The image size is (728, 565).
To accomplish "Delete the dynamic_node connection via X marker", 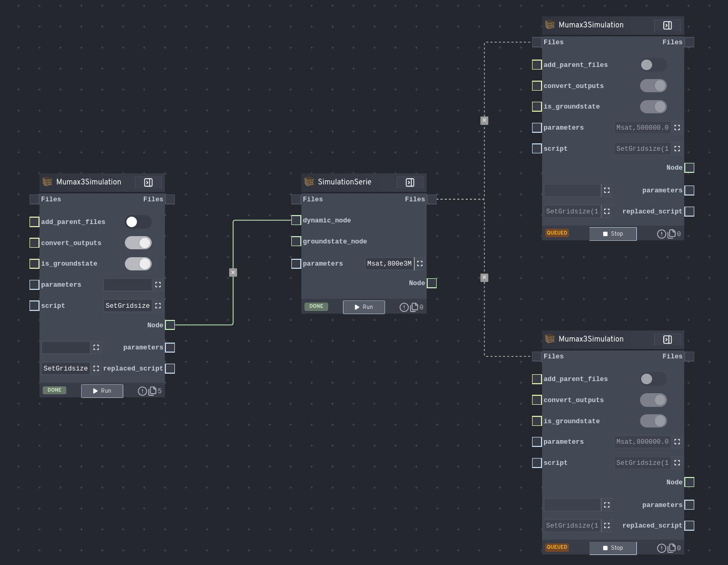I will pyautogui.click(x=233, y=272).
